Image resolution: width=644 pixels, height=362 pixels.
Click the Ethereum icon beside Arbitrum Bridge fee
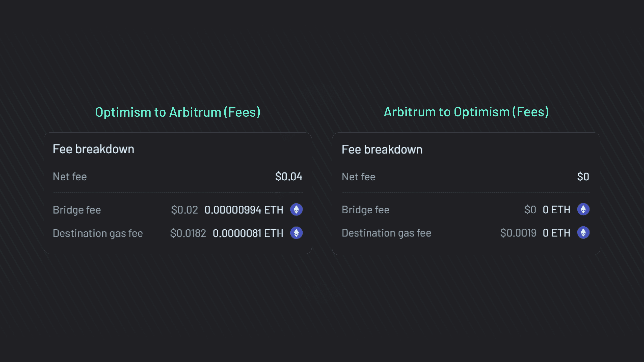point(583,210)
